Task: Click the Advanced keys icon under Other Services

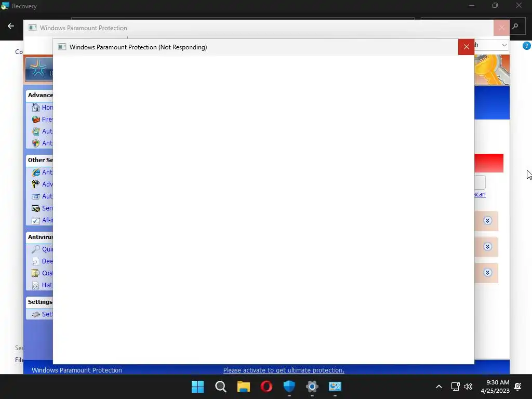Action: click(36, 184)
